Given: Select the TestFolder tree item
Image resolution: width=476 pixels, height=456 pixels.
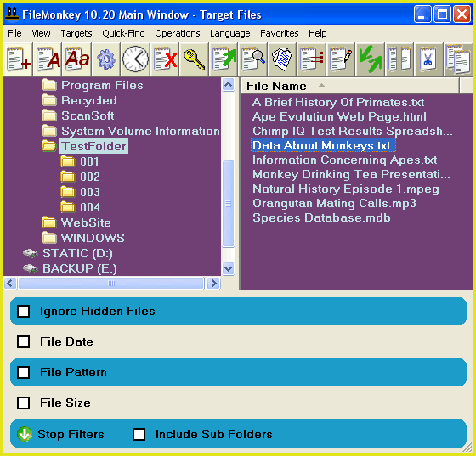Looking at the screenshot, I should (94, 146).
